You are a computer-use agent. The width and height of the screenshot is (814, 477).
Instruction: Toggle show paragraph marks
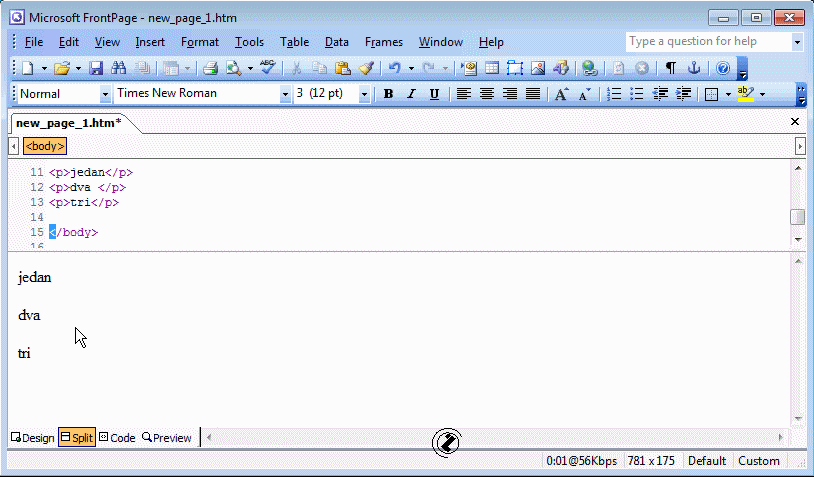670,68
